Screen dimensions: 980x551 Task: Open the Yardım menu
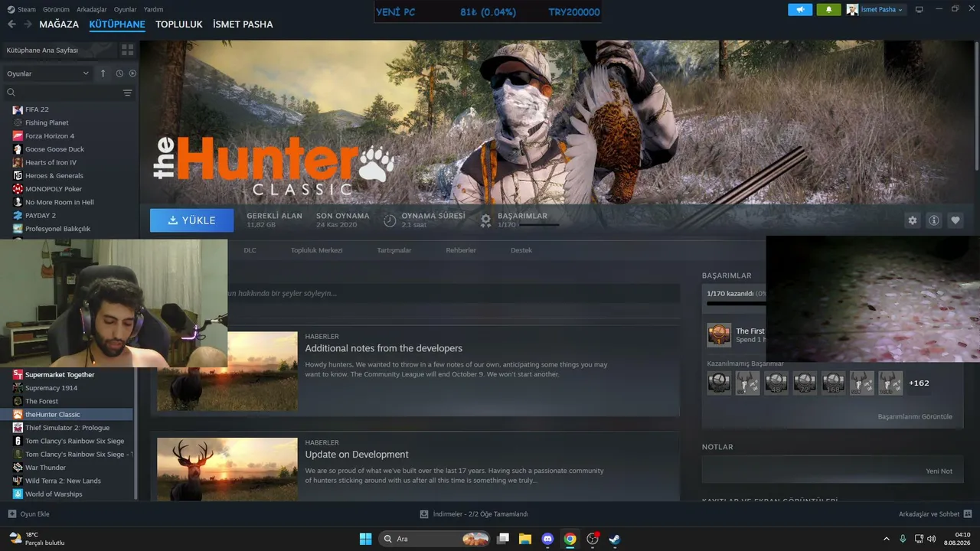[154, 10]
